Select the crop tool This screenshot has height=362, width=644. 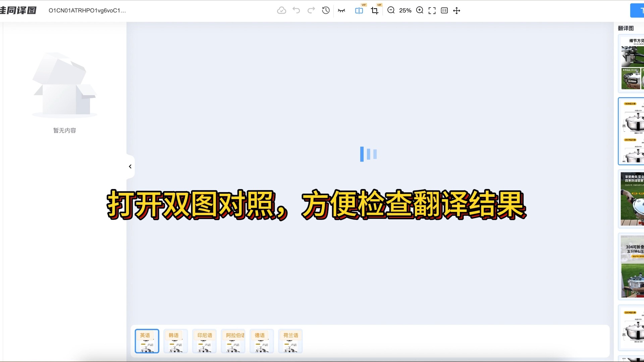375,10
